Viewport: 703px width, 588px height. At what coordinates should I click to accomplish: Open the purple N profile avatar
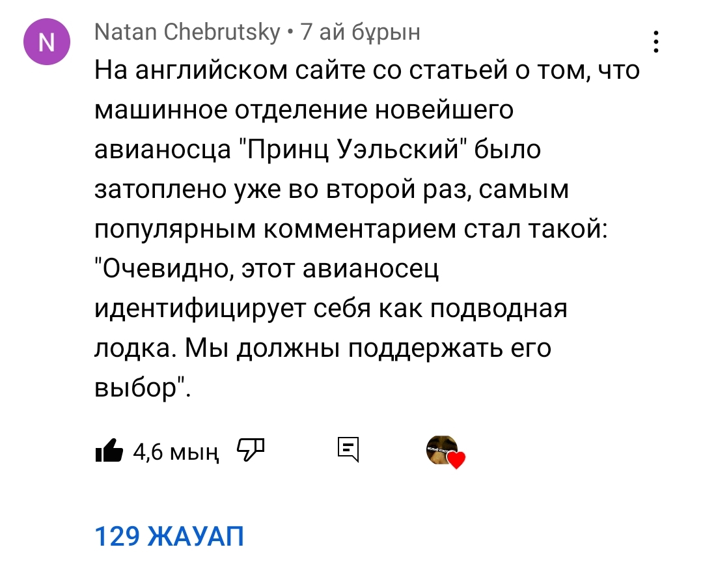pyautogui.click(x=46, y=42)
